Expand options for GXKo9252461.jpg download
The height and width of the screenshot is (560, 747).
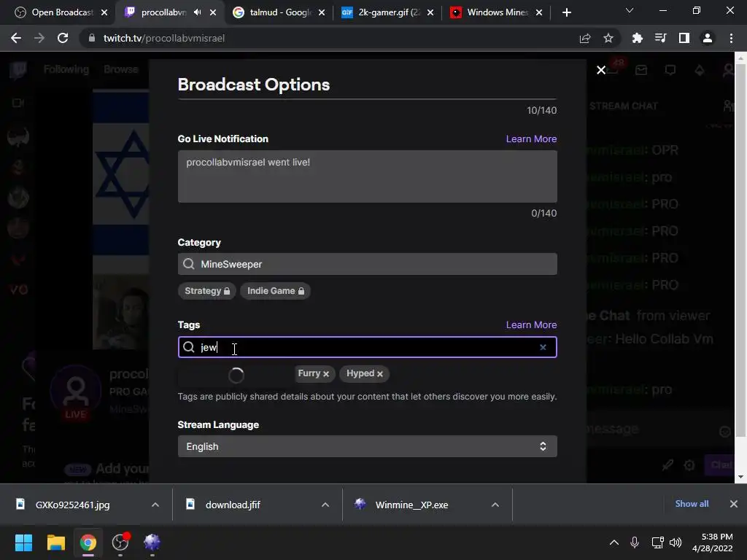155,505
